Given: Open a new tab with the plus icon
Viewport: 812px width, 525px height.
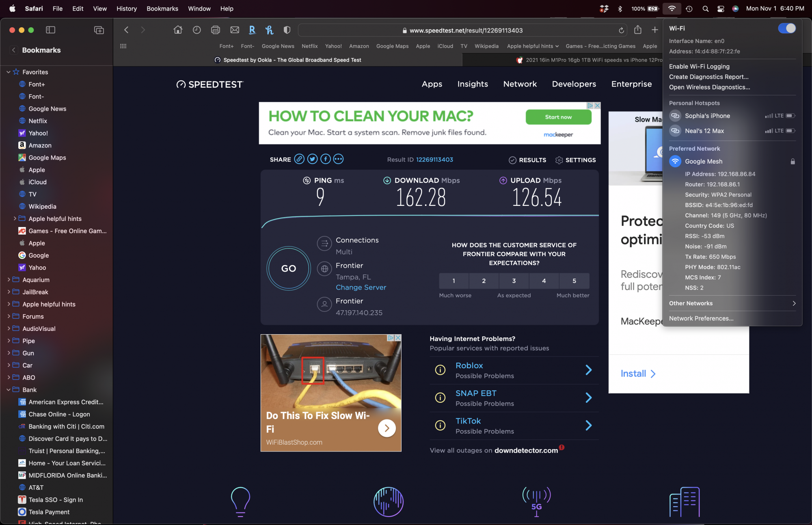Looking at the screenshot, I should click(655, 30).
